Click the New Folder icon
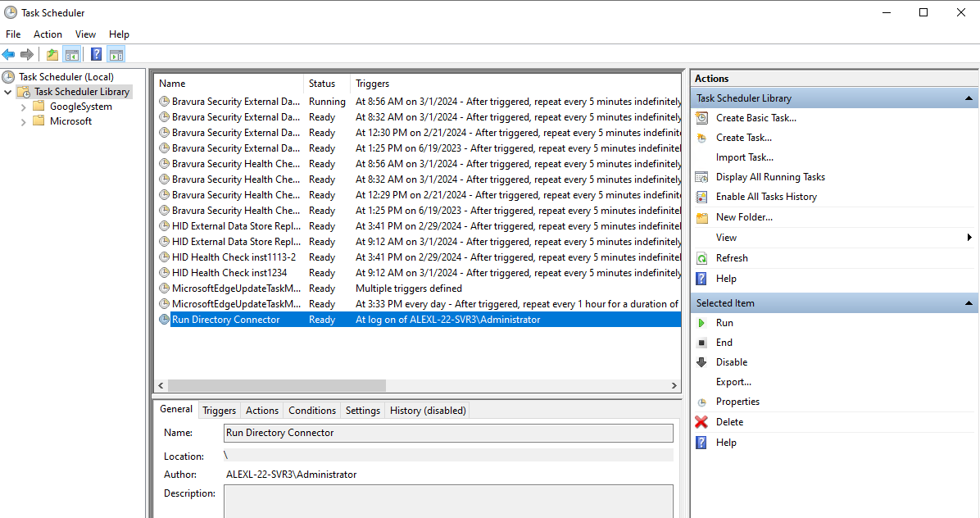The width and height of the screenshot is (980, 518). (x=701, y=216)
